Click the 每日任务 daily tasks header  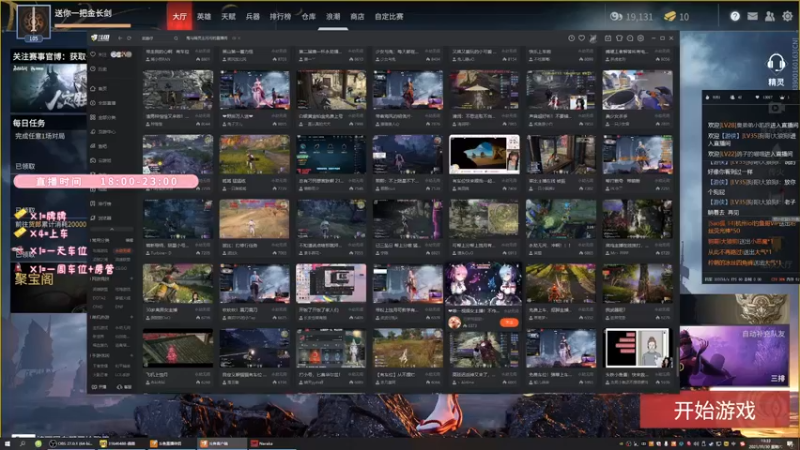30,123
